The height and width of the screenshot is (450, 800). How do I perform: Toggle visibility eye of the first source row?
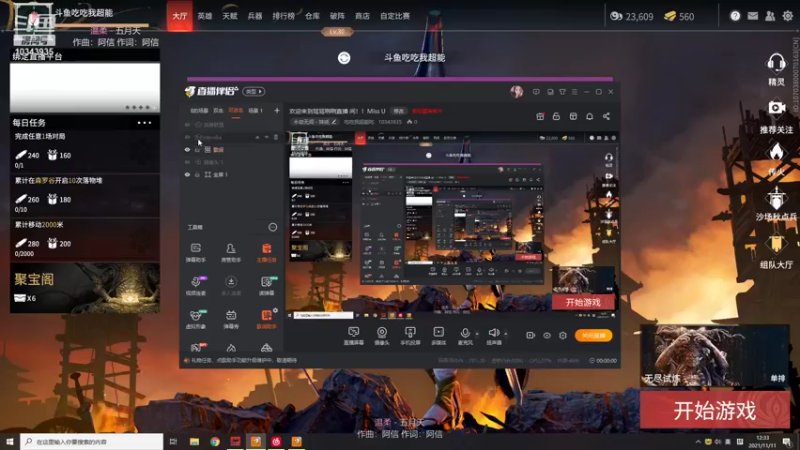pos(187,124)
